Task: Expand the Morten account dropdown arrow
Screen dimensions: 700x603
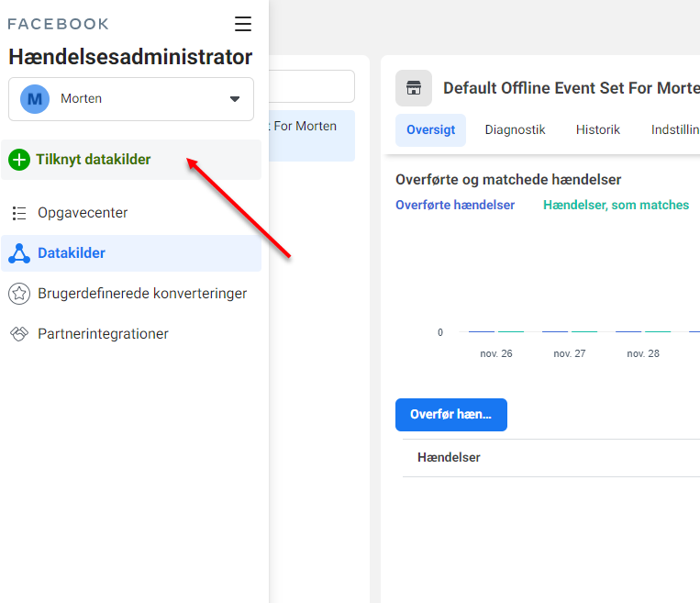Action: 235,99
